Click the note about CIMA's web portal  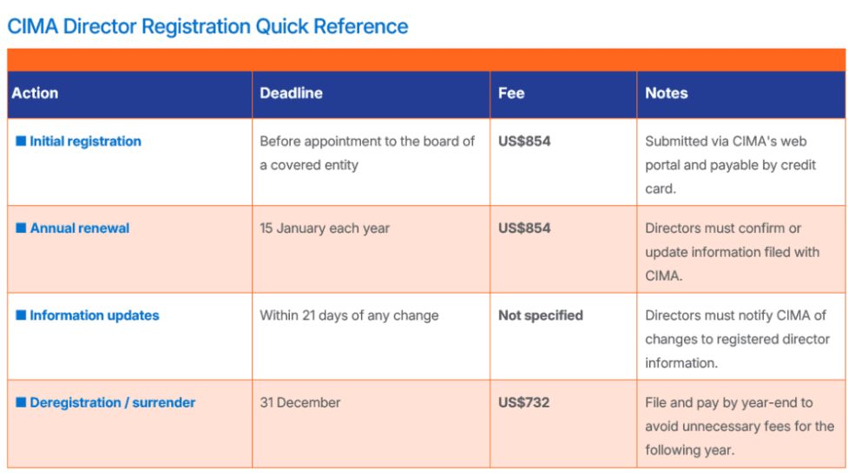coord(730,164)
